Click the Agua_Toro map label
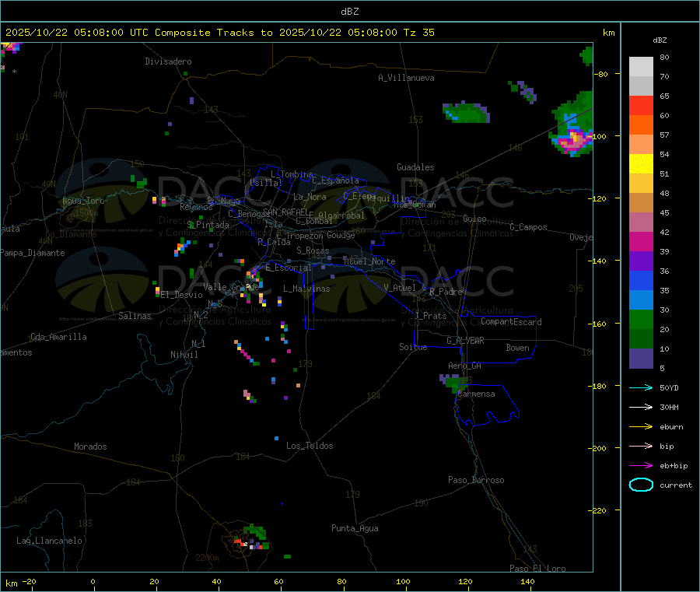 point(83,201)
